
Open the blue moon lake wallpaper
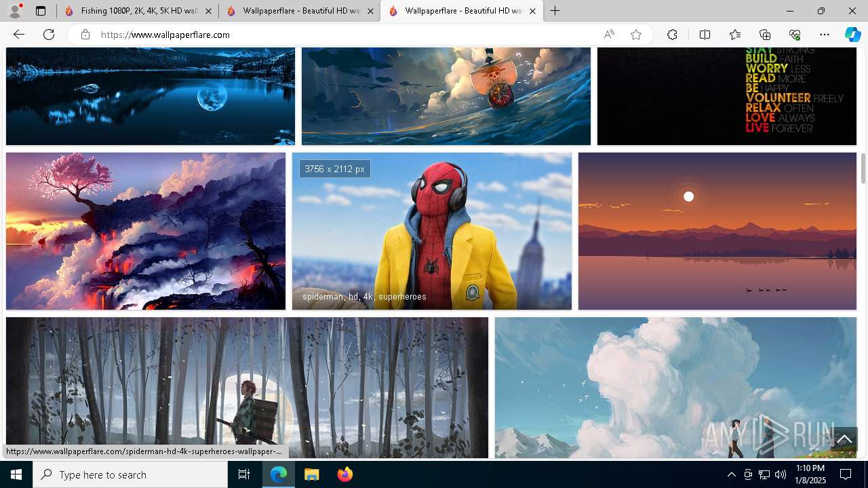tap(151, 96)
